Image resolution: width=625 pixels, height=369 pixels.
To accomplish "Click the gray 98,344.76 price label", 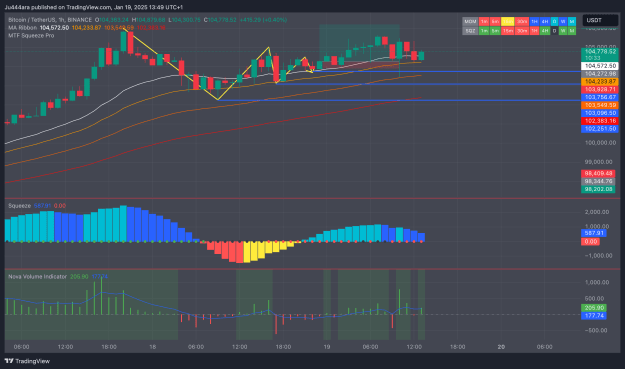I will point(598,181).
